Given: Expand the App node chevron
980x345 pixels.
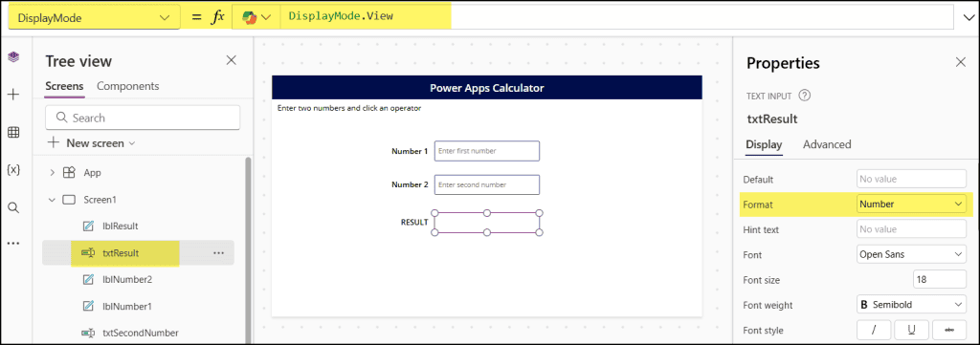Looking at the screenshot, I should pos(52,173).
